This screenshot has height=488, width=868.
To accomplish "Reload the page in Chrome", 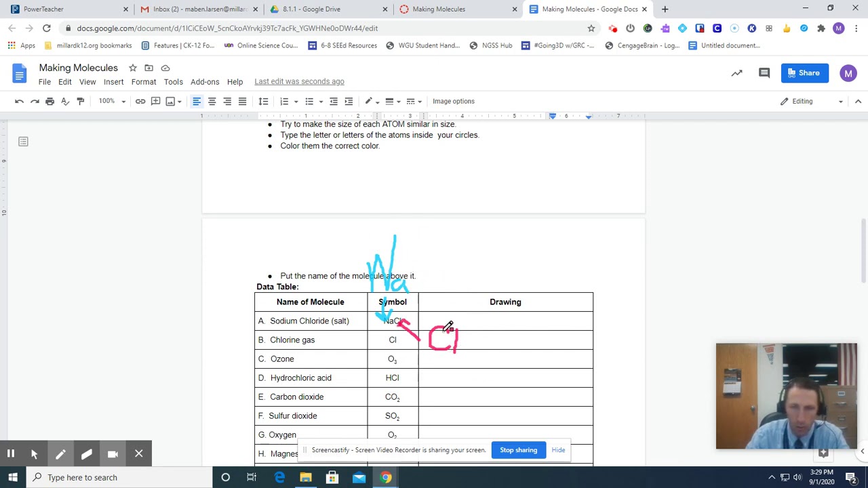I will 46,28.
